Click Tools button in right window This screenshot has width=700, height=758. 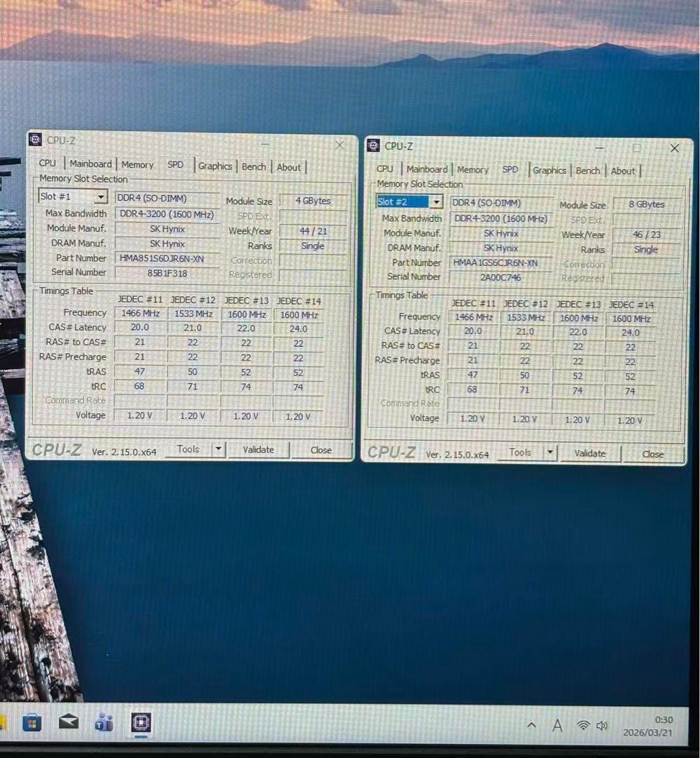(x=520, y=453)
